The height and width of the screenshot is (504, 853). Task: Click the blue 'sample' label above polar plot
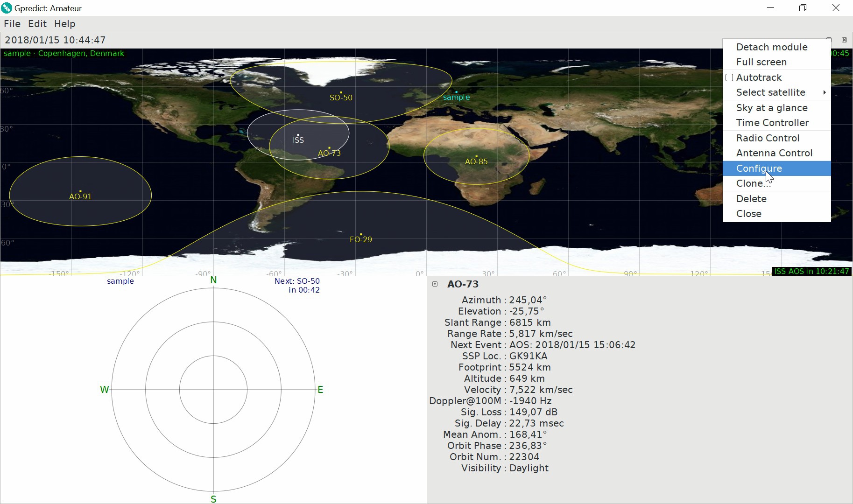coord(120,281)
